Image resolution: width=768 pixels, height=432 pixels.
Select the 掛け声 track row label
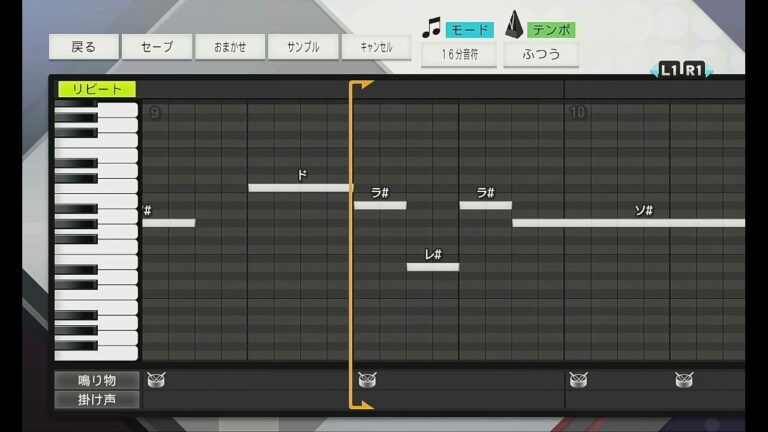coord(97,400)
